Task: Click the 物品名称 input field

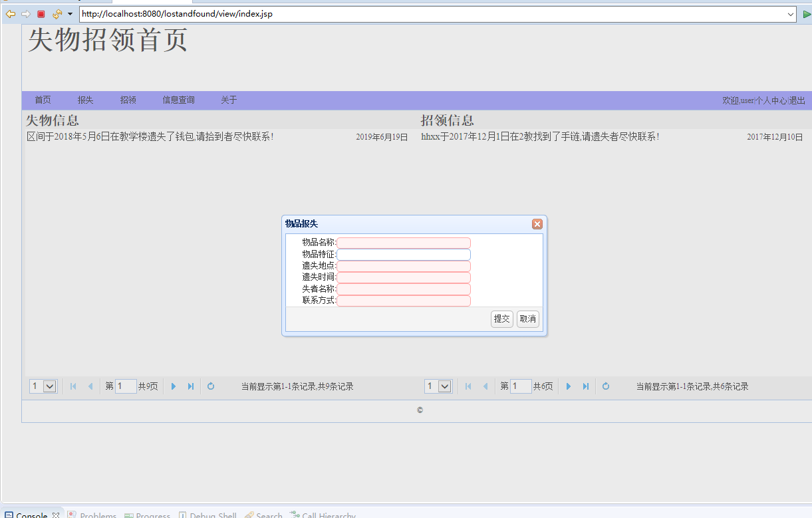Action: (403, 242)
